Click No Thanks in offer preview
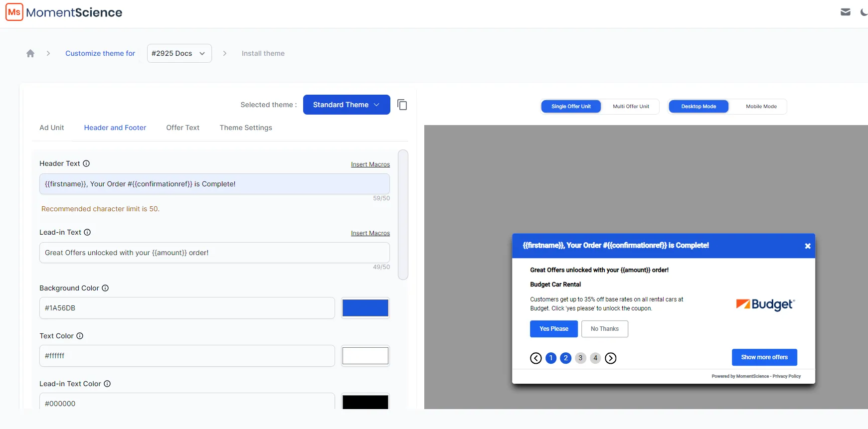 tap(605, 329)
